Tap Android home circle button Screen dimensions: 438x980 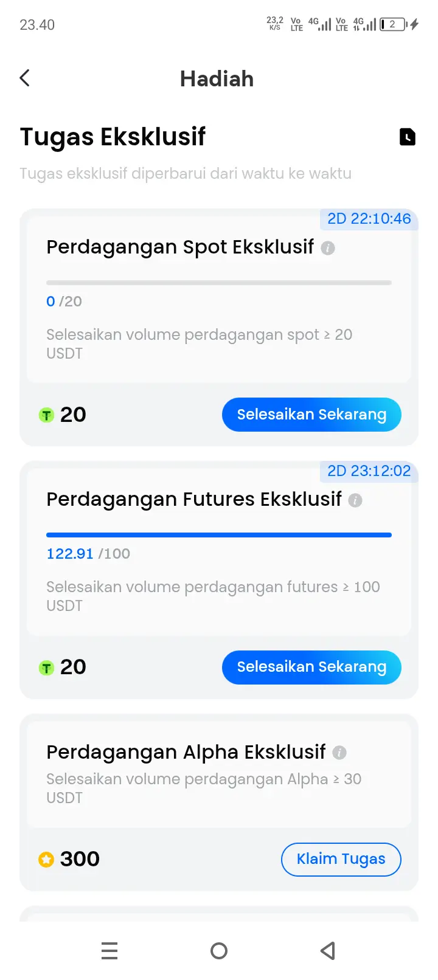pos(219,950)
